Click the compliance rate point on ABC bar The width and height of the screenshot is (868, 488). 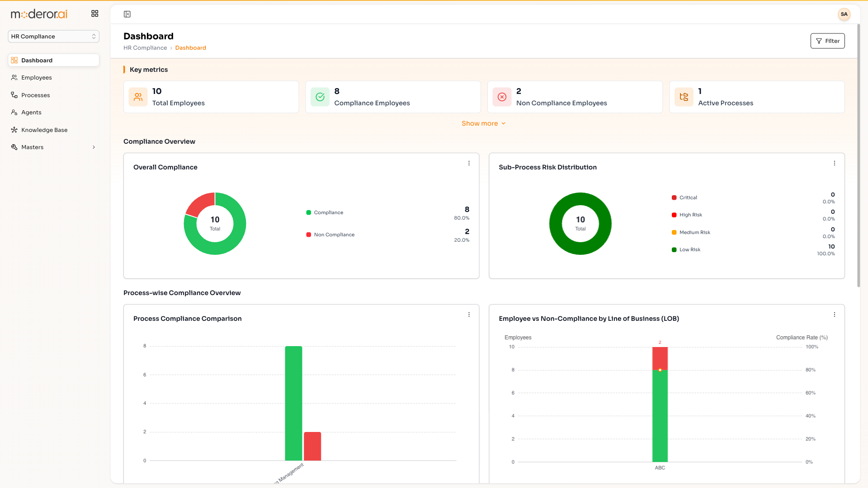[660, 370]
